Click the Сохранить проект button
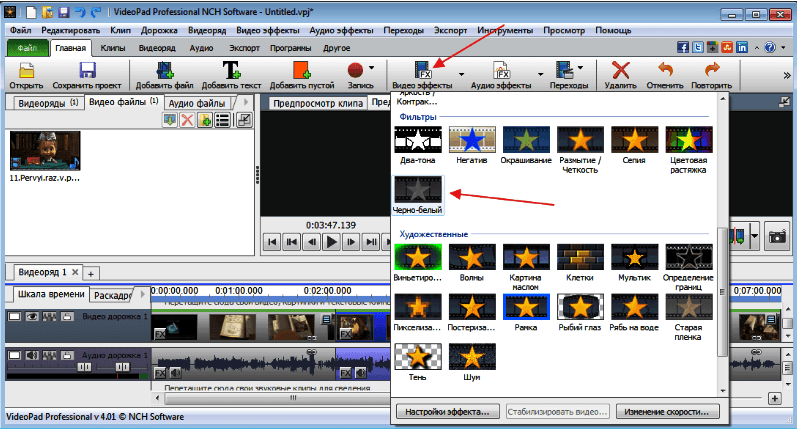The image size is (797, 429). click(x=87, y=75)
